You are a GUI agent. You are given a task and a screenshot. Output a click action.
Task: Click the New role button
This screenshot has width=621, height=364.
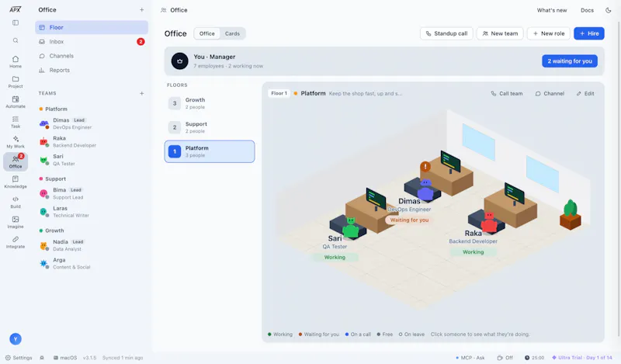pyautogui.click(x=549, y=33)
